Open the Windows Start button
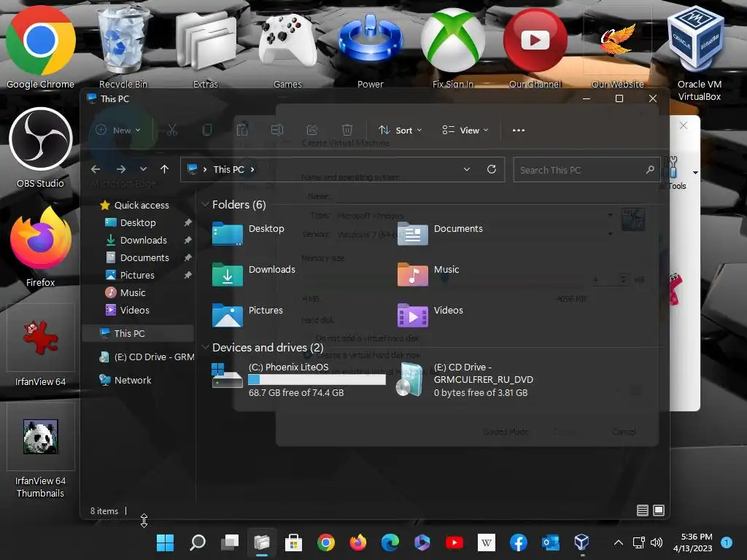 click(166, 542)
